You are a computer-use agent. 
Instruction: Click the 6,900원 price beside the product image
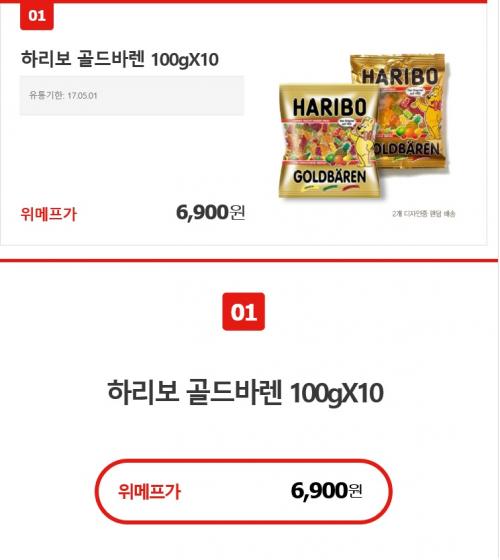[211, 212]
